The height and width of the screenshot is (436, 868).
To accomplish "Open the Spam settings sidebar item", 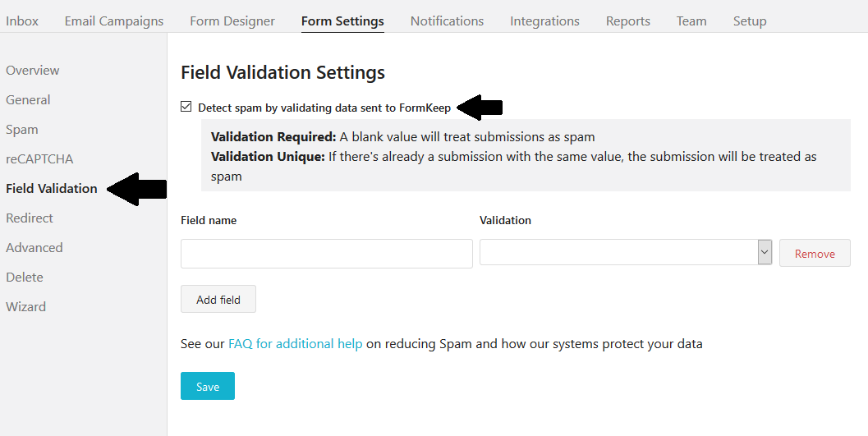I will tap(22, 130).
